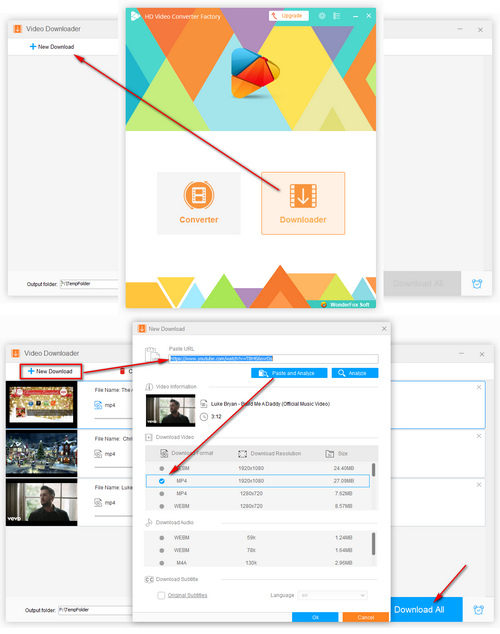
Task: Click the mp4 format icon of the third list item
Action: pos(98,503)
